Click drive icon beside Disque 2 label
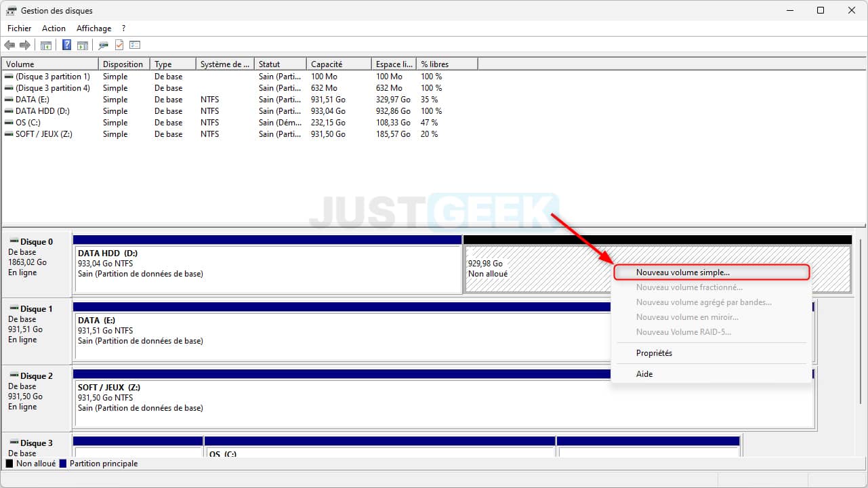This screenshot has width=868, height=488. point(14,376)
